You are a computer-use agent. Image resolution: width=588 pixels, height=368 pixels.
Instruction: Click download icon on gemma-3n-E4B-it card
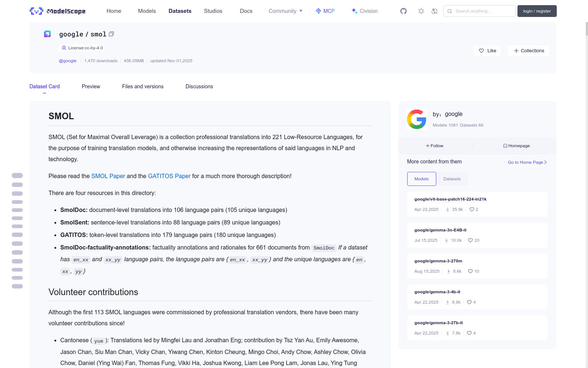[x=447, y=240]
